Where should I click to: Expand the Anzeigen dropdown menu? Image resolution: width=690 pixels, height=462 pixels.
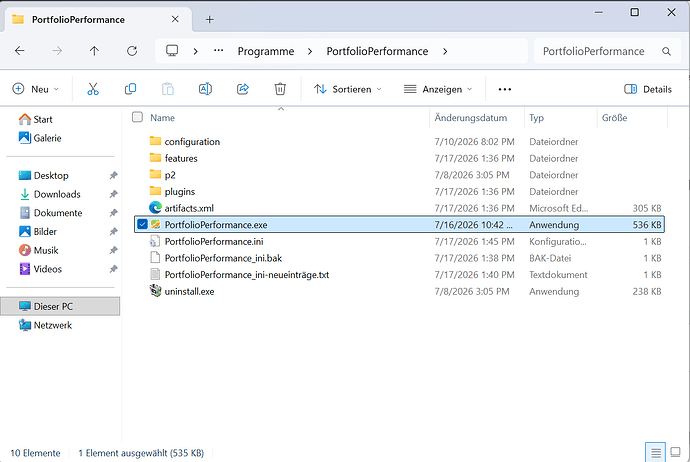(438, 89)
